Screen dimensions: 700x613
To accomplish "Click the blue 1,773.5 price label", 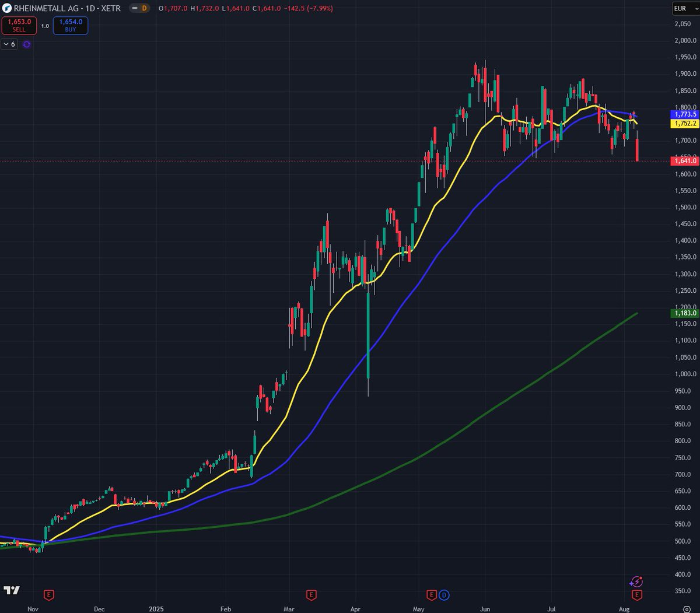I will pyautogui.click(x=685, y=115).
